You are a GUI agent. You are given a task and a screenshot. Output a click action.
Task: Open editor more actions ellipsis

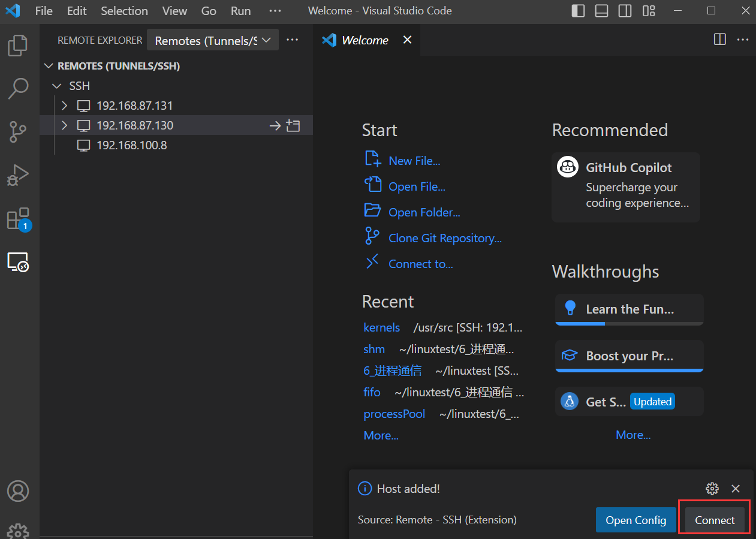[x=743, y=40]
